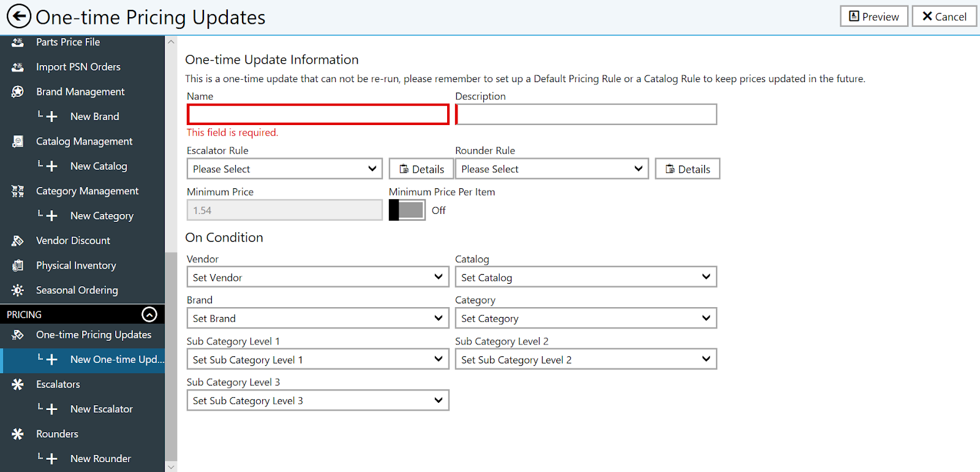The image size is (980, 472).
Task: Click Details button for Rounder Rule
Action: tap(688, 169)
